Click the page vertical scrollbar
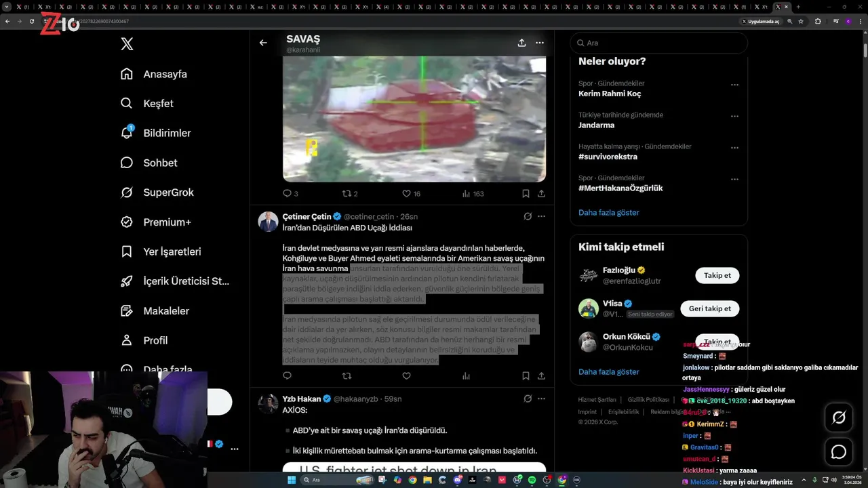This screenshot has width=868, height=488. [x=865, y=50]
